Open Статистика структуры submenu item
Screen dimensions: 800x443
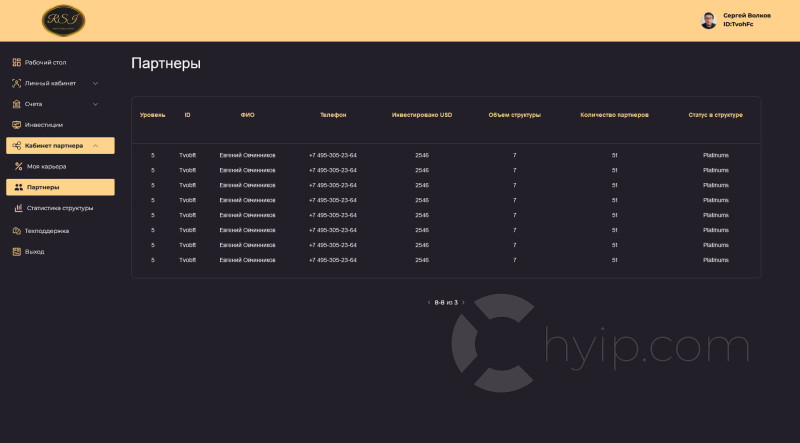click(x=60, y=208)
